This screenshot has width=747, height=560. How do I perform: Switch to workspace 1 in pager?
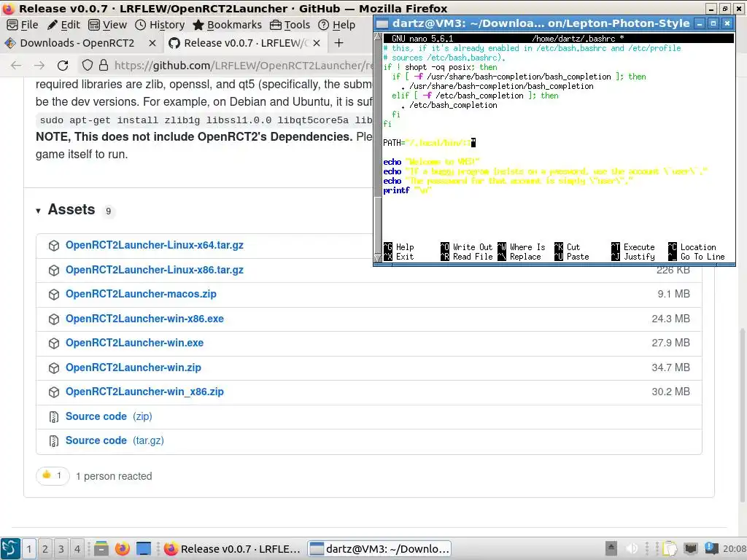[x=29, y=549]
